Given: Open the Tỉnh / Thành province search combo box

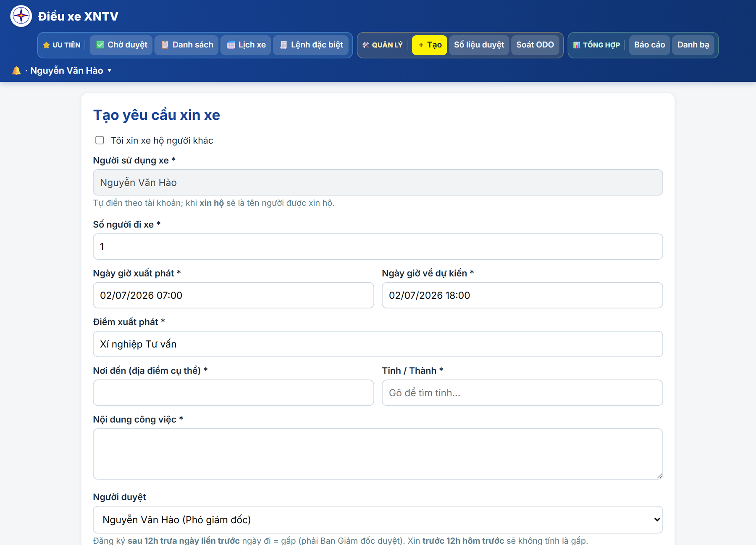Looking at the screenshot, I should [x=522, y=392].
